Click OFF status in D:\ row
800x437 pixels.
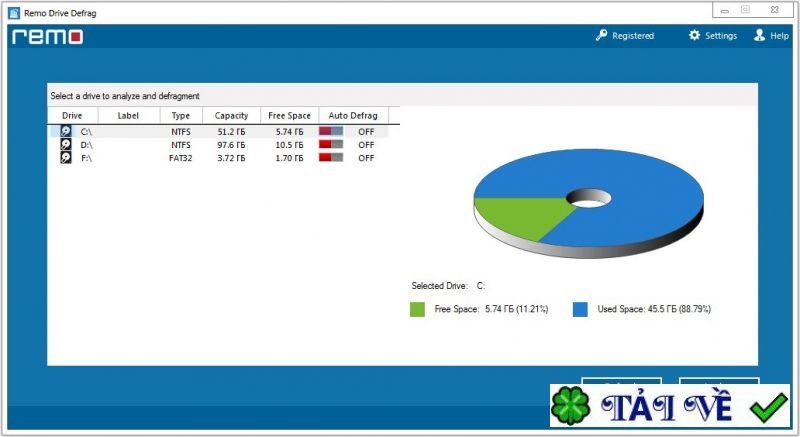(366, 145)
